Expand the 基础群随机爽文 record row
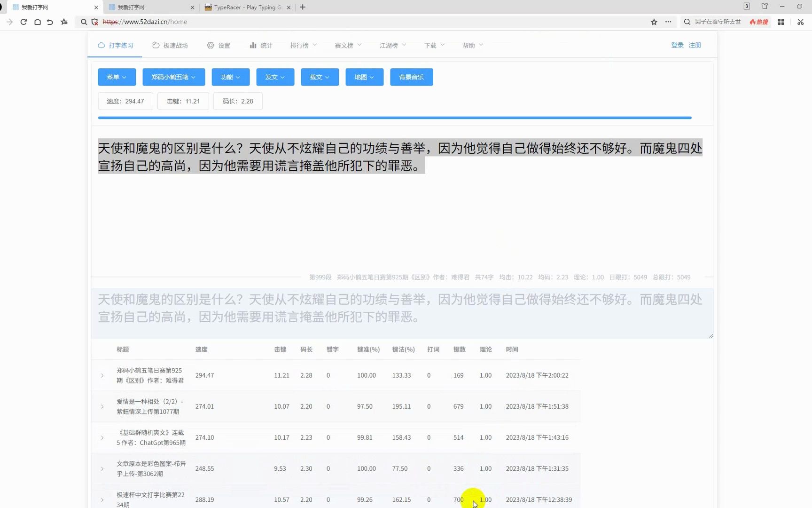The image size is (812, 508). coord(102,437)
